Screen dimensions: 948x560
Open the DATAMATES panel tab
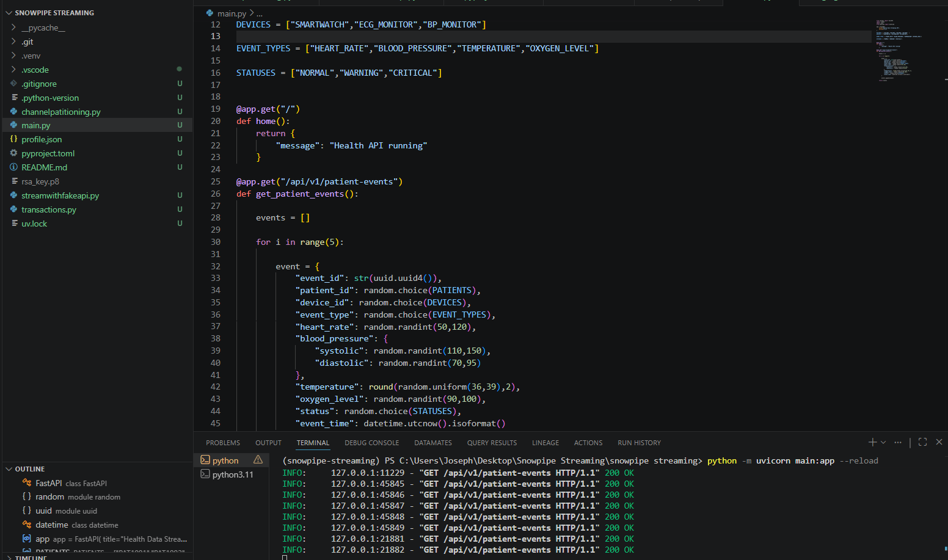433,443
